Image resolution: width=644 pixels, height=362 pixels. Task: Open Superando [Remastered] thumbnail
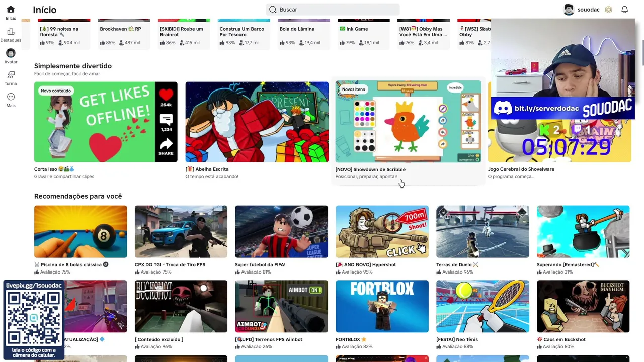tap(583, 231)
